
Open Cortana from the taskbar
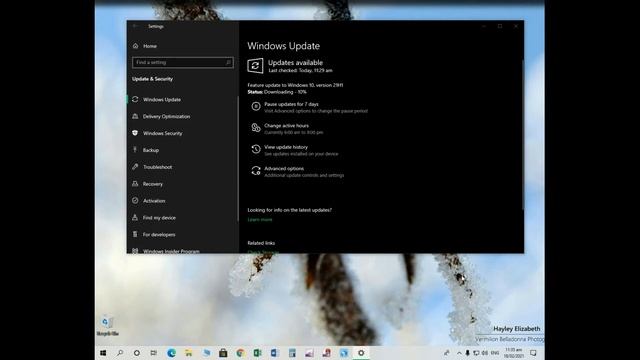[137, 353]
